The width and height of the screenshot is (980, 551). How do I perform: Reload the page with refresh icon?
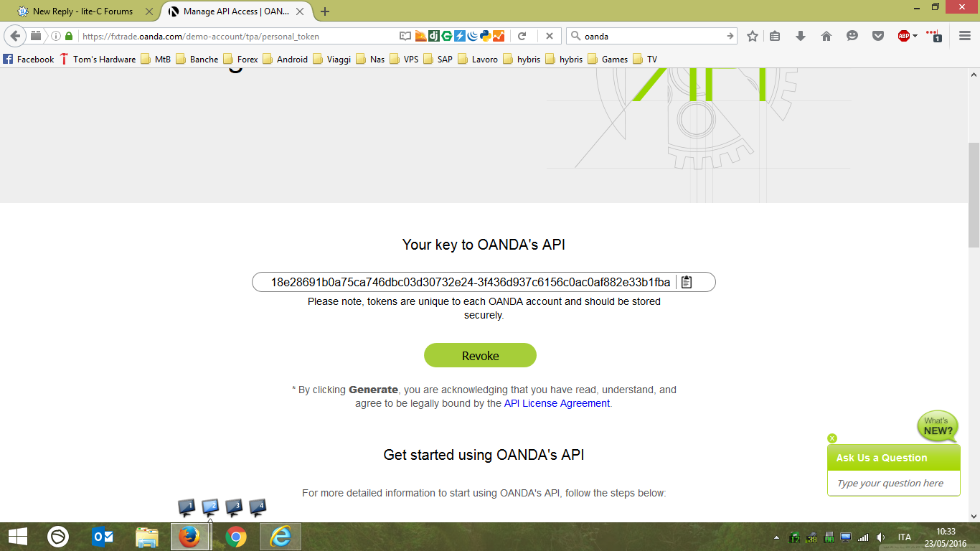pos(522,36)
